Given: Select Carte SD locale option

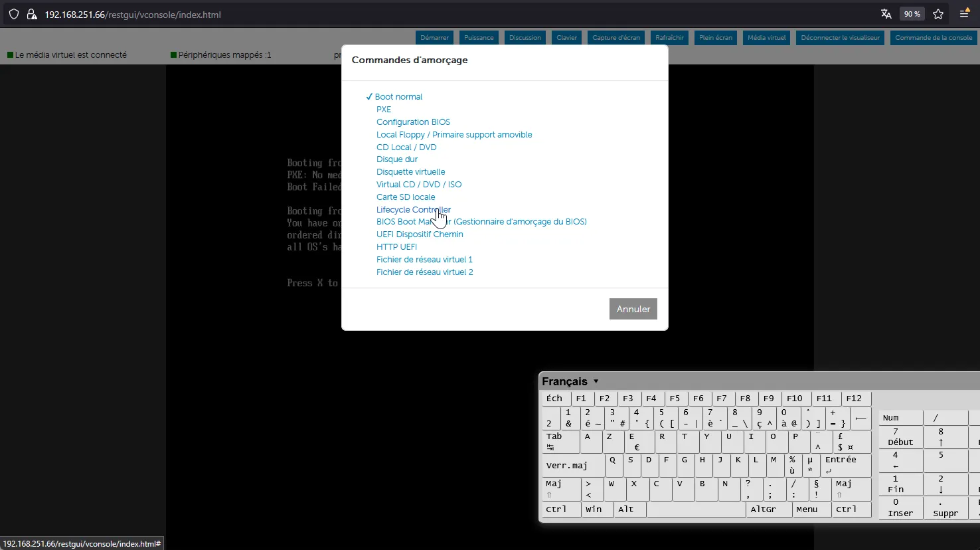Looking at the screenshot, I should [406, 197].
